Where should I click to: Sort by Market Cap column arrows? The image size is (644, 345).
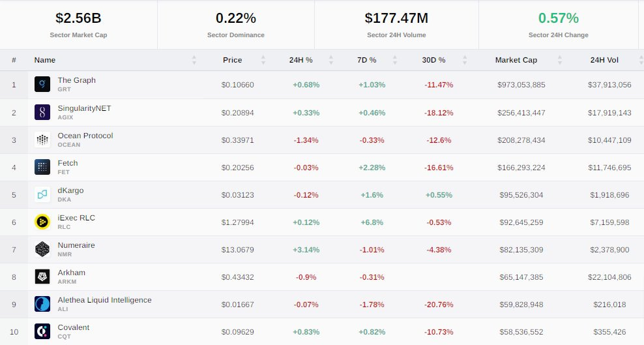(x=559, y=60)
